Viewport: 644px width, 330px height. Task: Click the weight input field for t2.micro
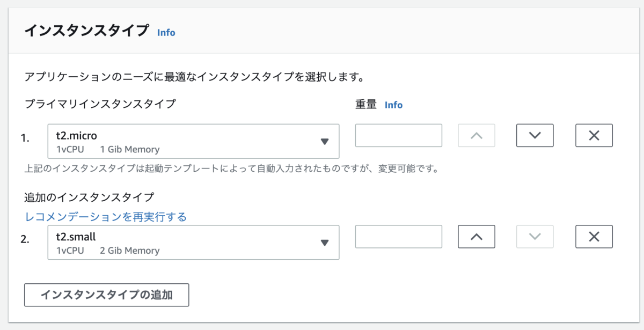(398, 135)
